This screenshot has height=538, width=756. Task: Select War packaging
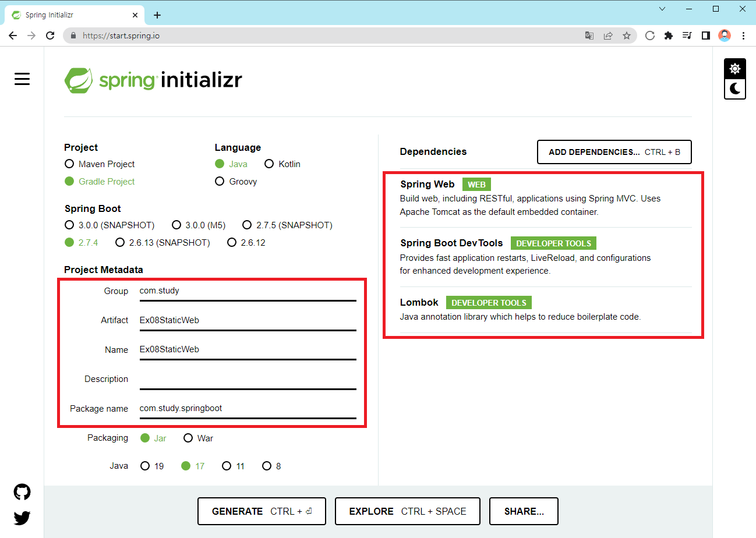199,438
